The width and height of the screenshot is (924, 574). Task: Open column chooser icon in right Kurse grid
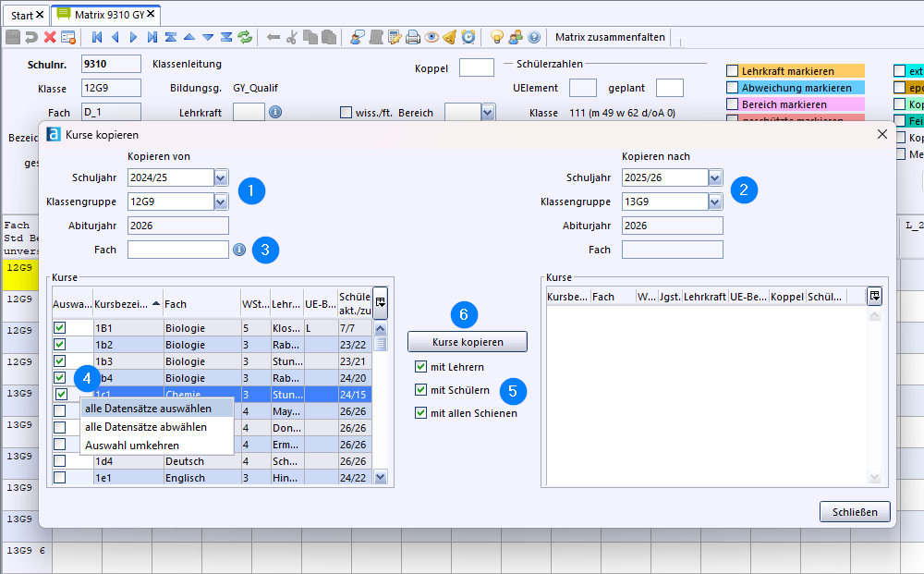click(874, 296)
